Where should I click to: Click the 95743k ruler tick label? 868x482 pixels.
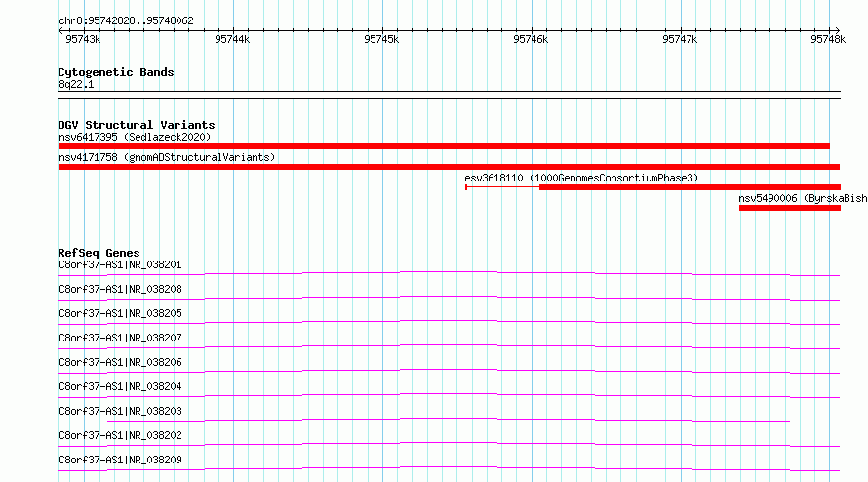click(x=83, y=39)
